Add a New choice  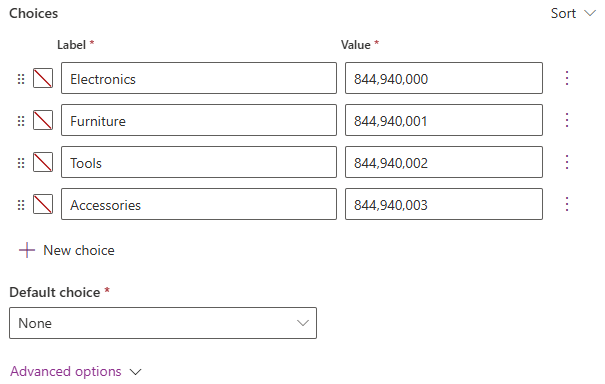(67, 250)
